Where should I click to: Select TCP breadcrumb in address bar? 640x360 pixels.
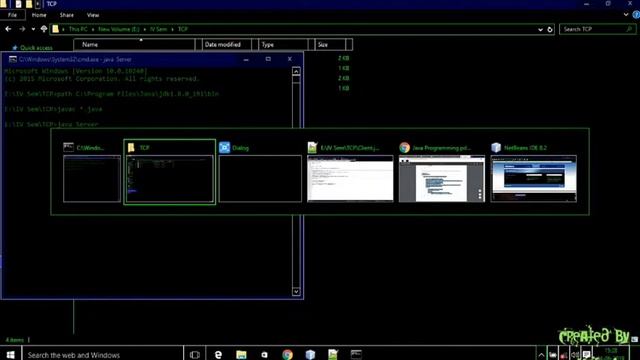(x=182, y=29)
